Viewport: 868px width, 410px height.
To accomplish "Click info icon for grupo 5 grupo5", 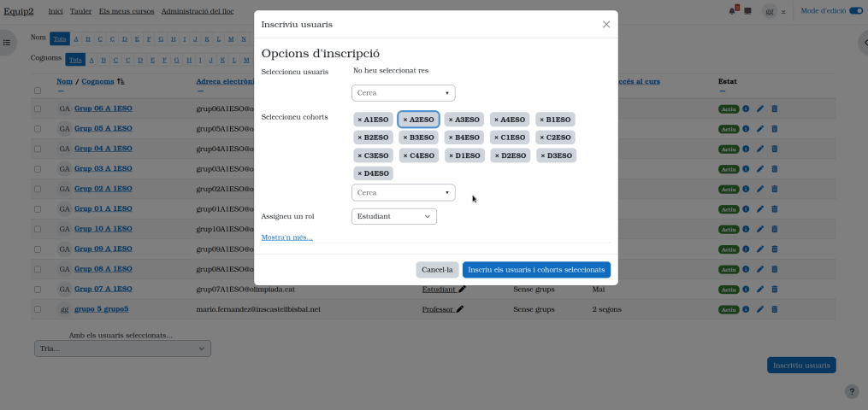I will coord(746,309).
